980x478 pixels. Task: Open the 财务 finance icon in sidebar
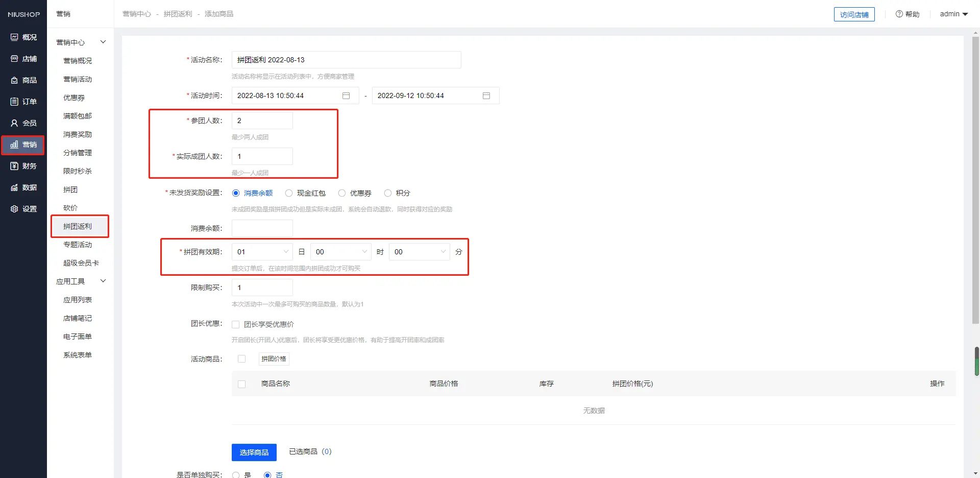click(x=14, y=166)
